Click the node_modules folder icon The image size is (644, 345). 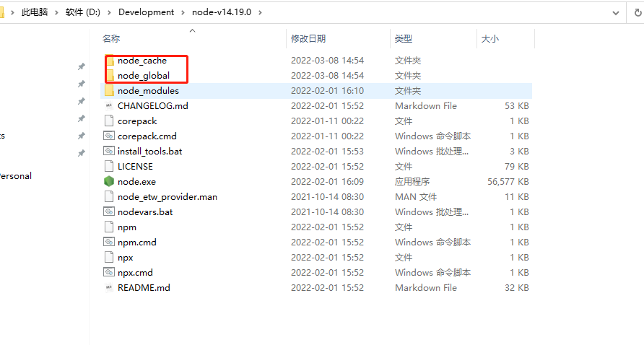click(109, 91)
